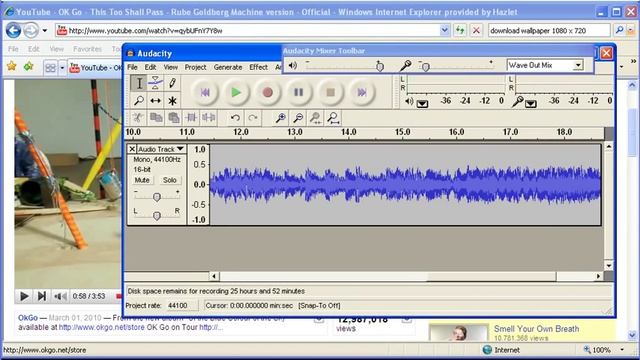
Task: Open the Quick Tabs dropdown arrow
Action: 62,68
